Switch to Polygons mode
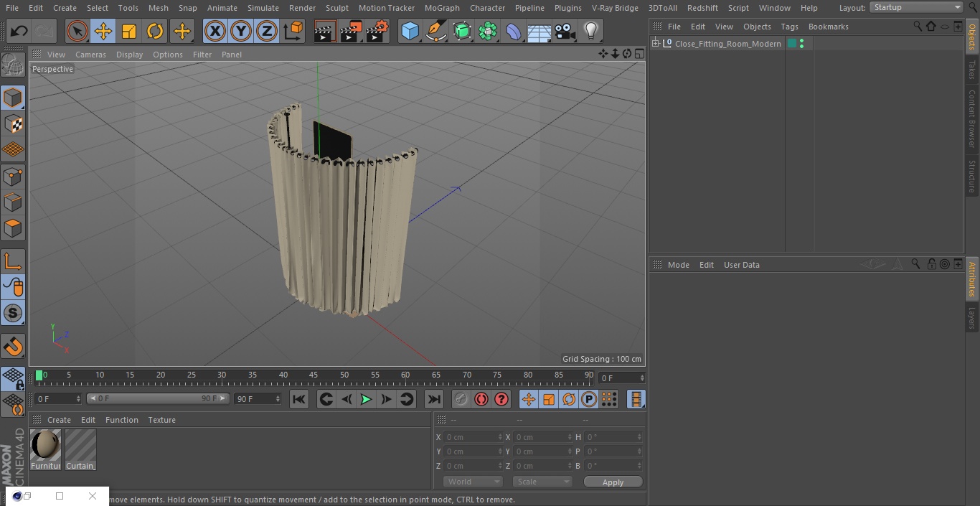This screenshot has height=506, width=980. click(x=13, y=229)
